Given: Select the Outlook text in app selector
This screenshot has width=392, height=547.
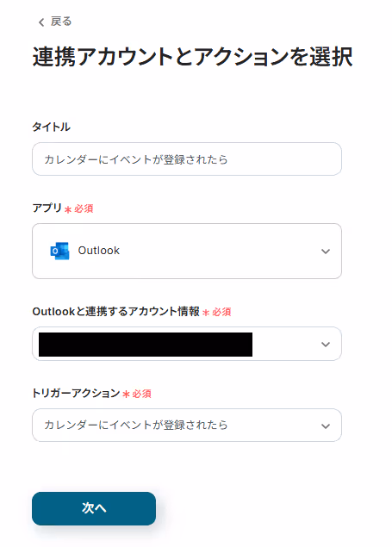Looking at the screenshot, I should point(99,251).
